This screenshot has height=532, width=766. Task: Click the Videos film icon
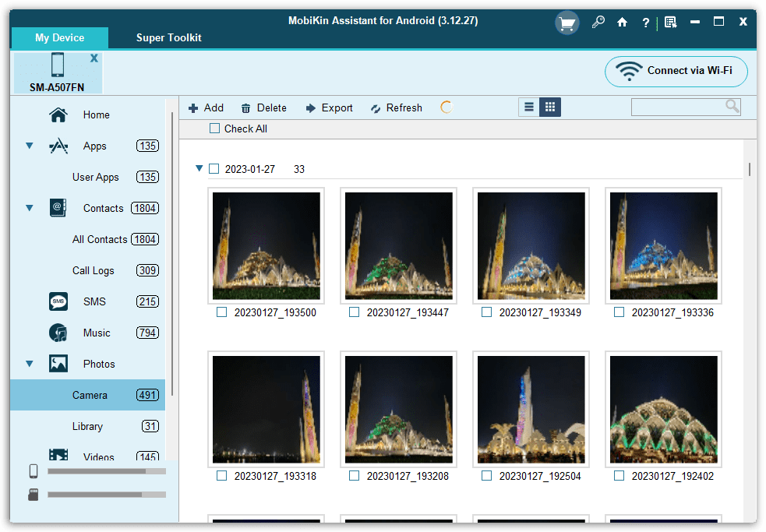click(58, 455)
